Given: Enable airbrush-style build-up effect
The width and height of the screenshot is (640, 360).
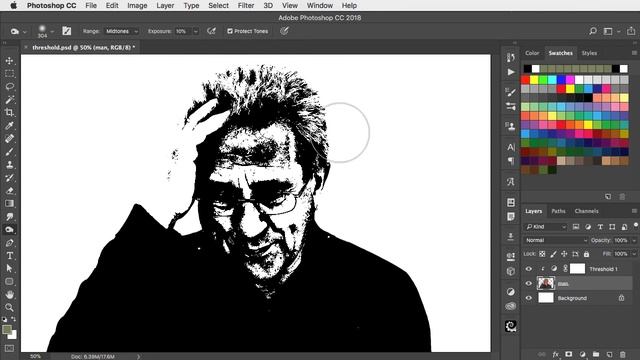Looking at the screenshot, I should point(211,31).
